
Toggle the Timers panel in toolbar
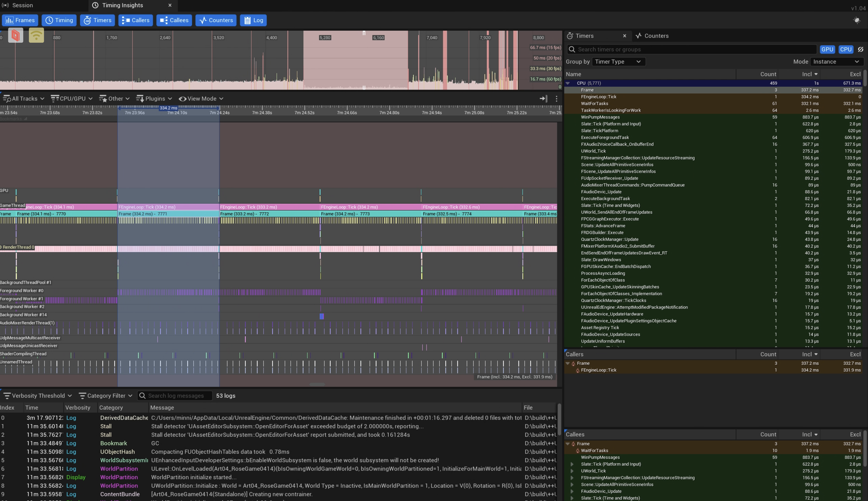coord(98,20)
